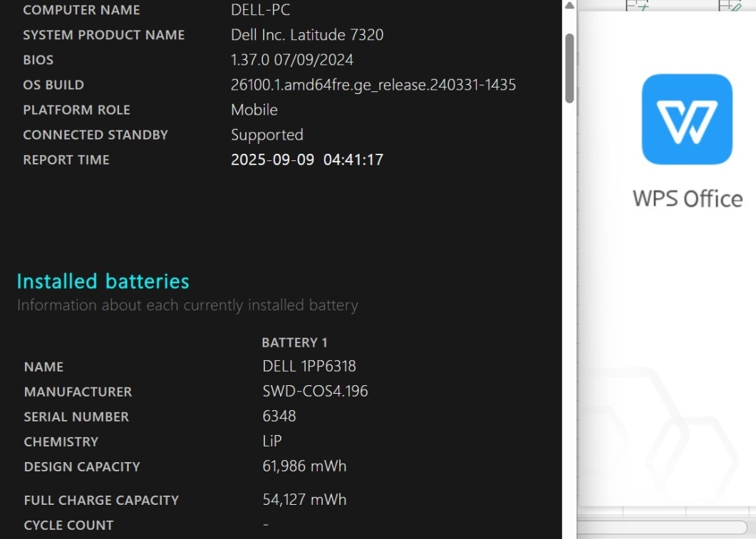Click 'Information about each currently installed battery' text
This screenshot has height=539, width=756.
click(x=187, y=305)
